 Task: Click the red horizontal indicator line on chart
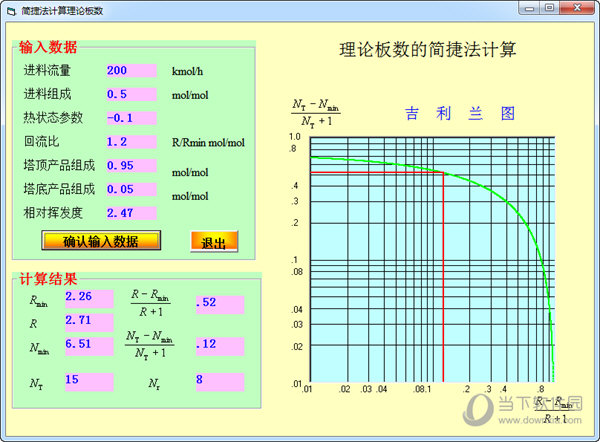377,173
